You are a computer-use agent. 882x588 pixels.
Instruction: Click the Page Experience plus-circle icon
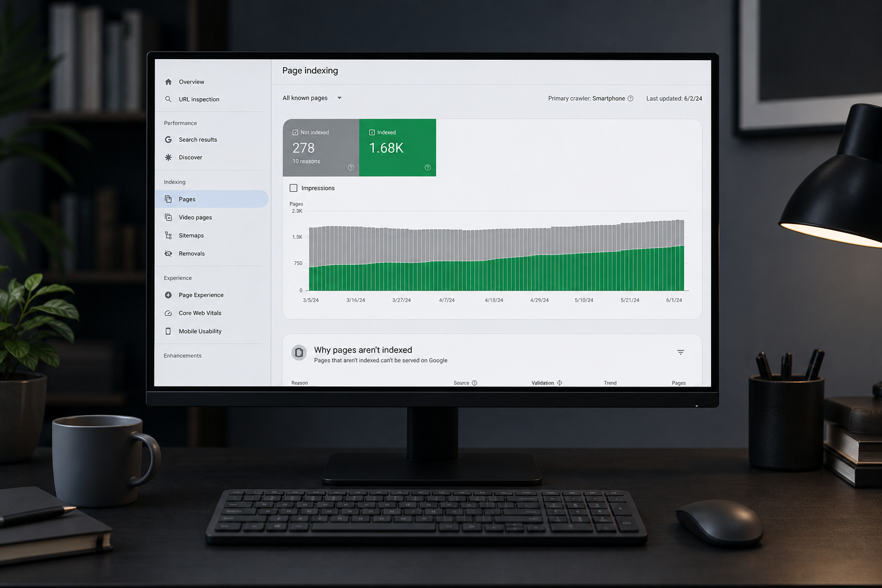point(168,295)
